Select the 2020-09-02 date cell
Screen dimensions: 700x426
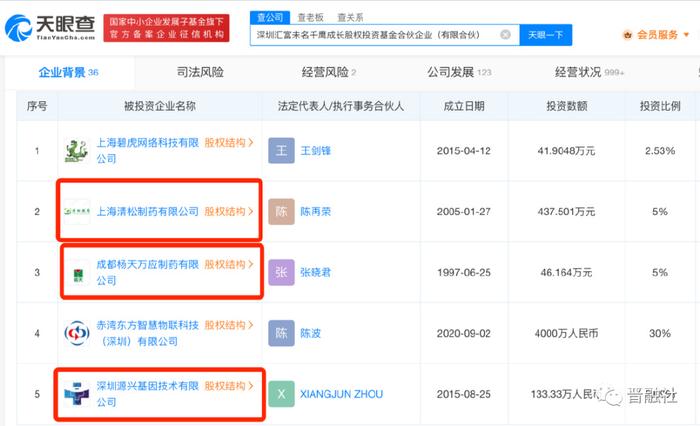click(x=464, y=333)
